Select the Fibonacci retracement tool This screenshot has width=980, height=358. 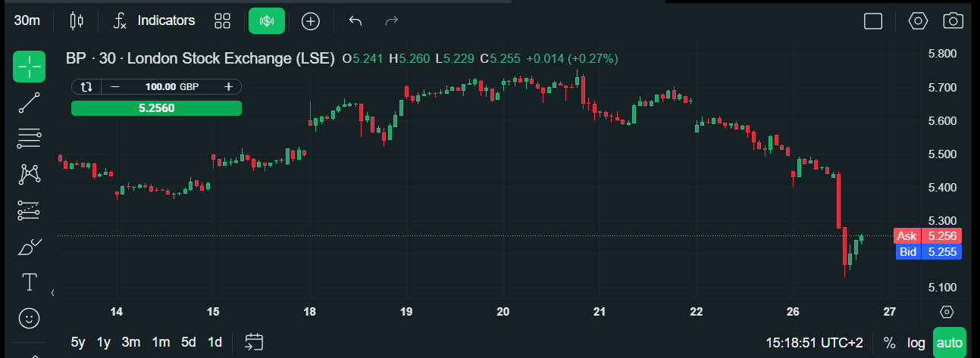coord(29,138)
